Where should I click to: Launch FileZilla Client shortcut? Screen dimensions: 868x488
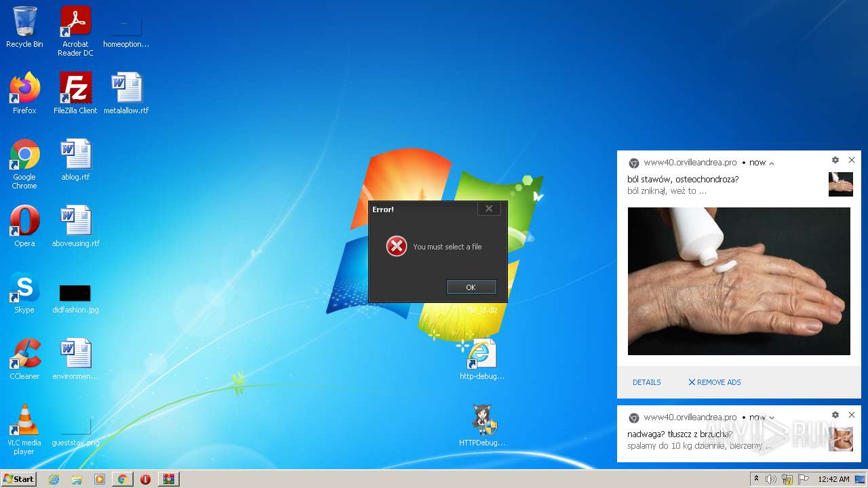[75, 94]
